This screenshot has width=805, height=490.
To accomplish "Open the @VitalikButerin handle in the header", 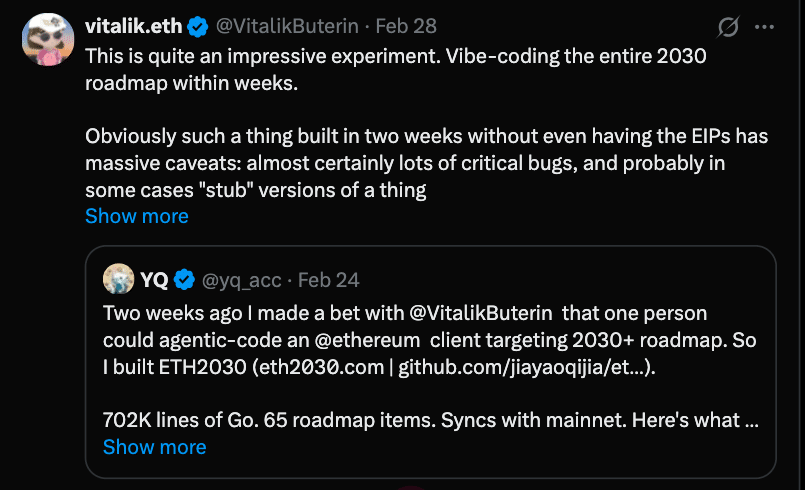I will pos(287,26).
